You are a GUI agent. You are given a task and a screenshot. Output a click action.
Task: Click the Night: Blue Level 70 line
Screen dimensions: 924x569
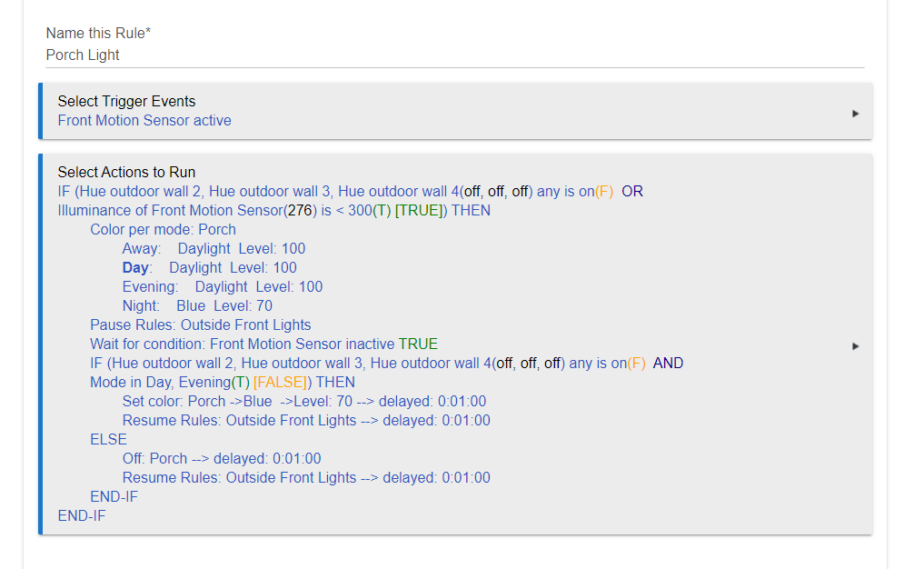197,305
